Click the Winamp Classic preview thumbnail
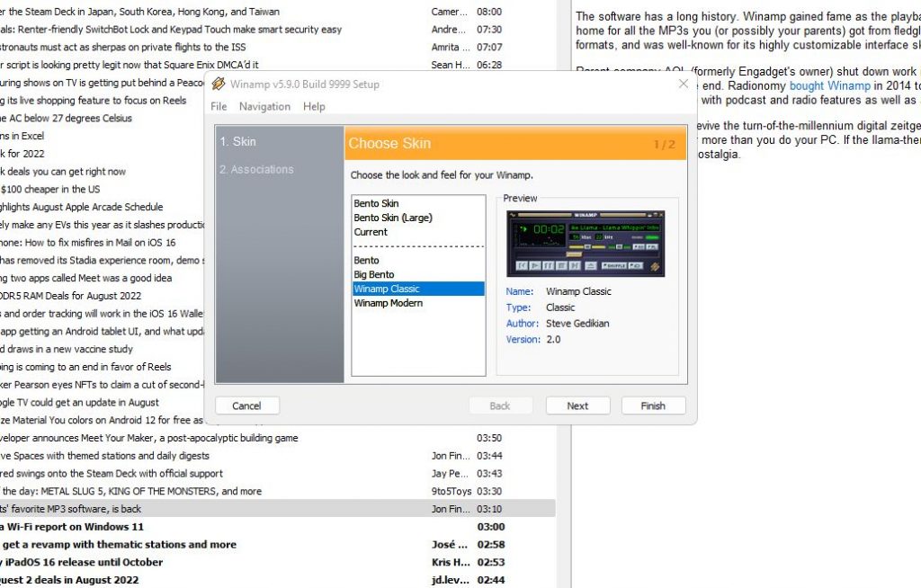Viewport: 921px width, 588px height. click(x=586, y=244)
